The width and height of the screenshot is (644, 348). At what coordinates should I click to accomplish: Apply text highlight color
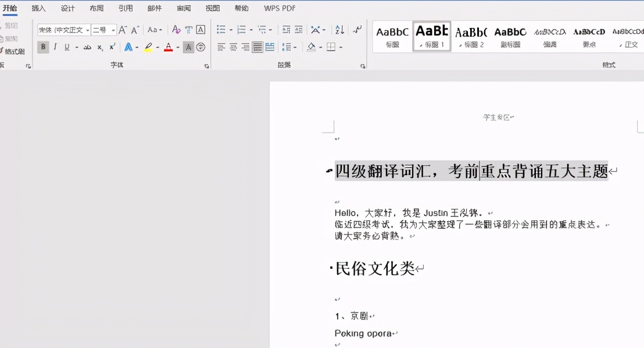coord(148,47)
